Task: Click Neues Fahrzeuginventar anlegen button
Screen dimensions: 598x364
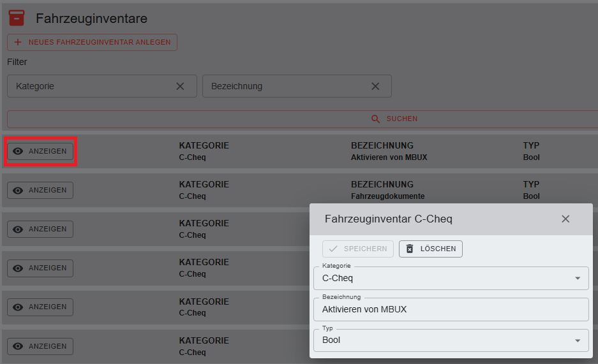Action: (x=92, y=42)
